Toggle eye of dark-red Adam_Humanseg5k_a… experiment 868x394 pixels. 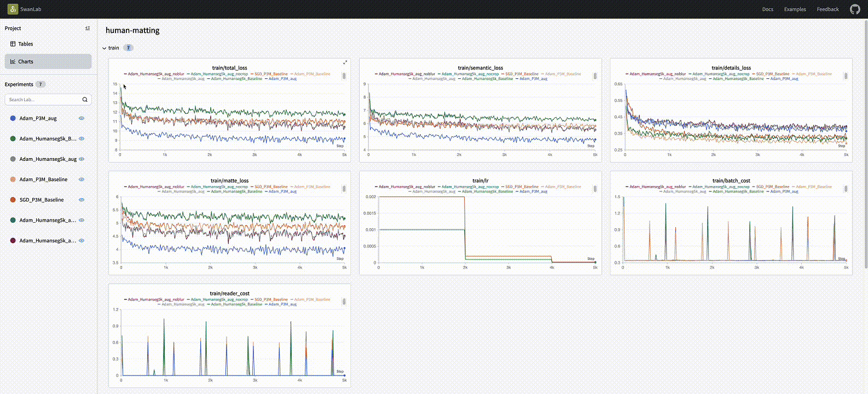coord(82,241)
